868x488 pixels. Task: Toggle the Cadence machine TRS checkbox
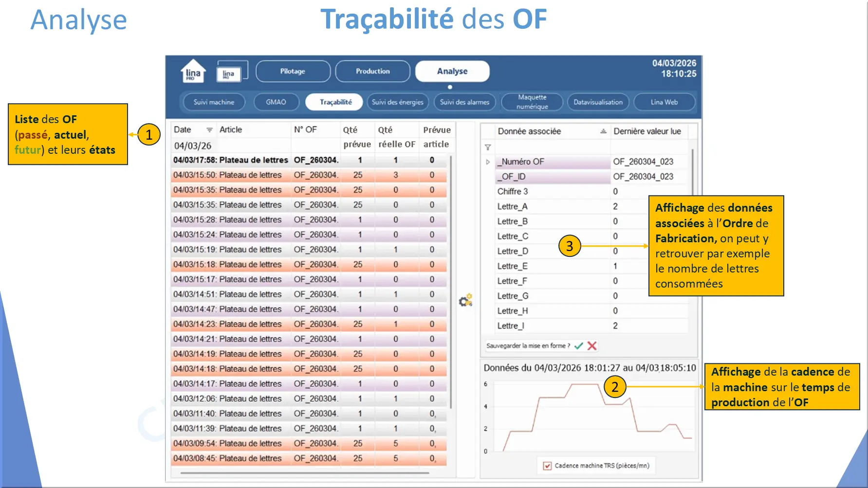click(547, 466)
